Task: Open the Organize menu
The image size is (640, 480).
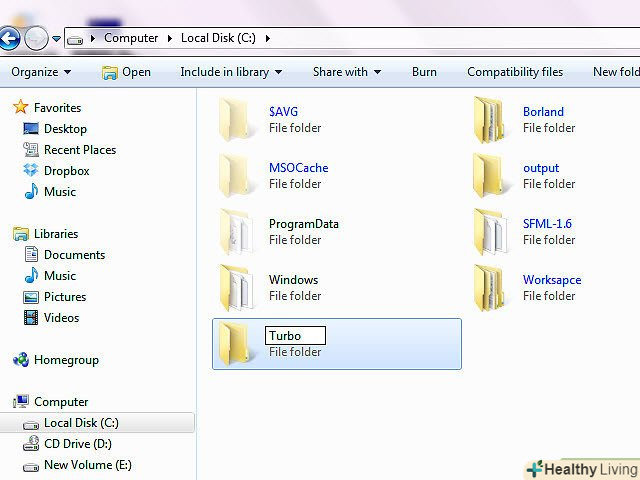Action: click(41, 72)
